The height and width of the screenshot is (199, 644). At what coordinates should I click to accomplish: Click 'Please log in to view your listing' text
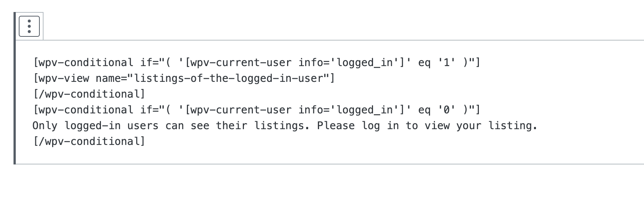tap(427, 125)
